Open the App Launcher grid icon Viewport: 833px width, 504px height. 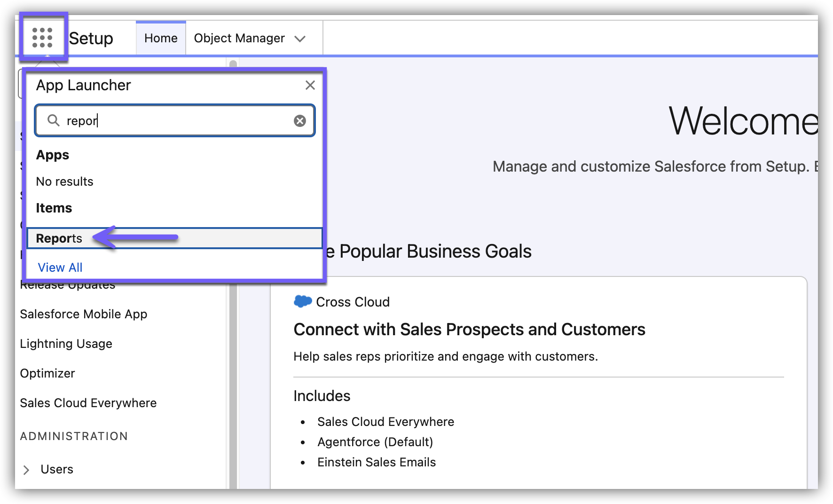point(42,38)
